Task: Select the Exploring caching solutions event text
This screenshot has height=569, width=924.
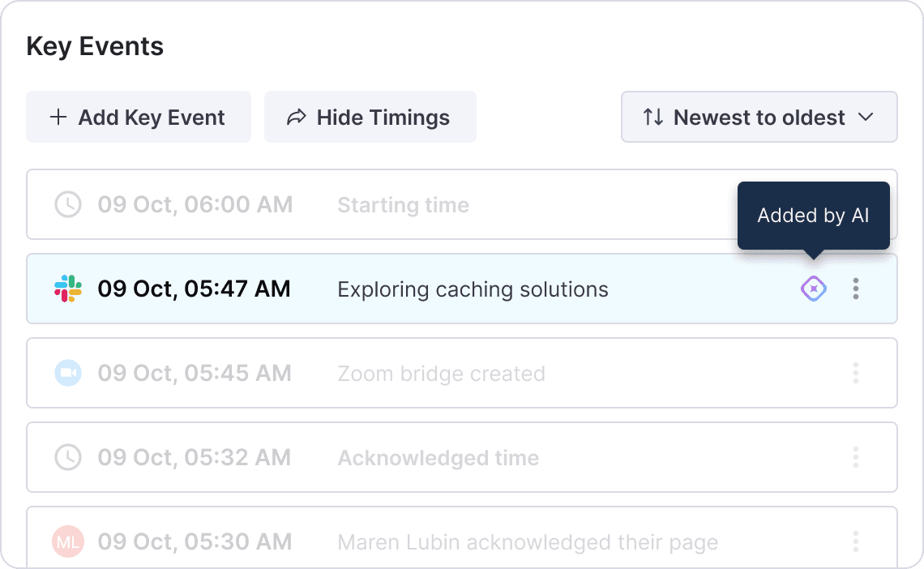Action: pos(473,290)
